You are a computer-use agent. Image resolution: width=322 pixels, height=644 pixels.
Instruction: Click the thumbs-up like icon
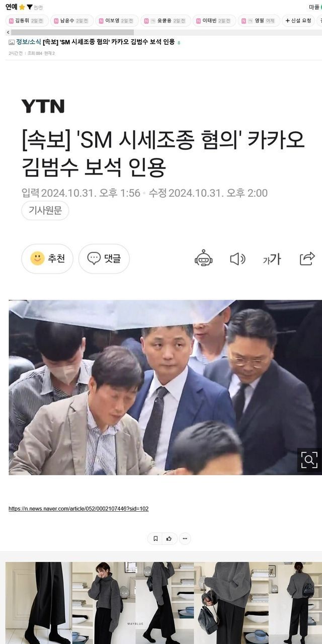(x=170, y=538)
